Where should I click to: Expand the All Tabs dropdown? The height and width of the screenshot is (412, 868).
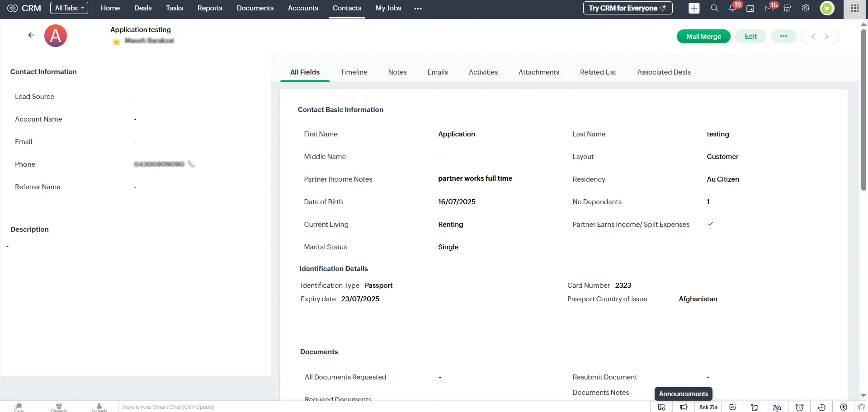tap(69, 8)
